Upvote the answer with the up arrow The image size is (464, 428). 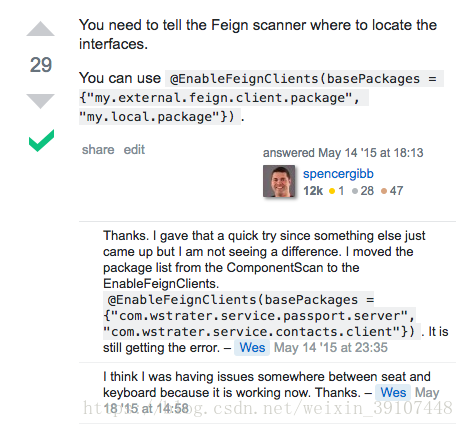pos(40,29)
